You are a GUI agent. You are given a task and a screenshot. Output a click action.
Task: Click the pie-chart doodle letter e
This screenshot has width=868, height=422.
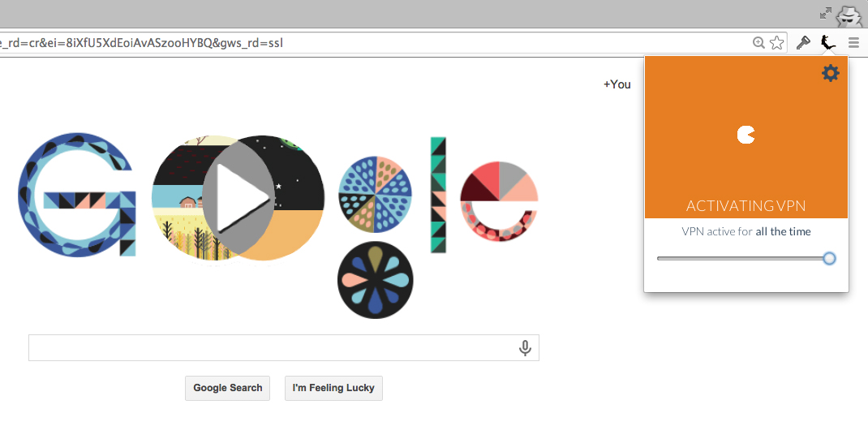tap(499, 200)
